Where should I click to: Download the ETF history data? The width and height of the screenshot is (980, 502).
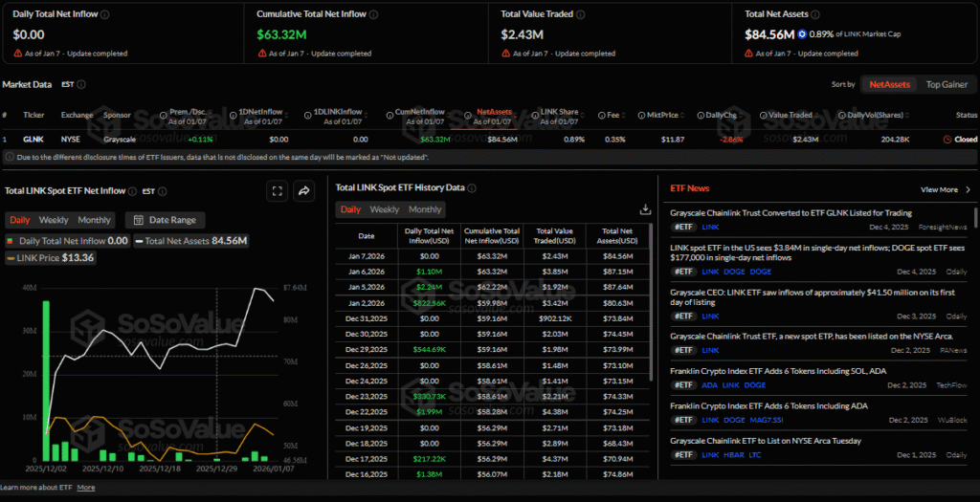[x=645, y=209]
